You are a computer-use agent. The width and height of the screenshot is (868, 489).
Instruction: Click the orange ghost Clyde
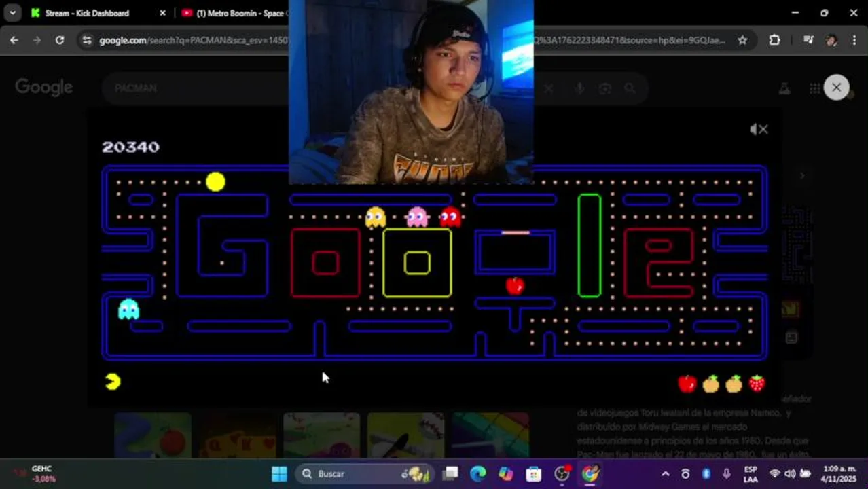376,217
